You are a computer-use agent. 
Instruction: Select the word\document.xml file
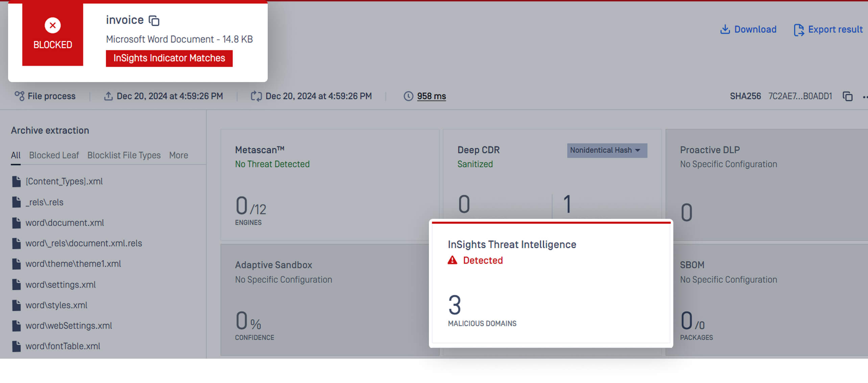pos(65,223)
